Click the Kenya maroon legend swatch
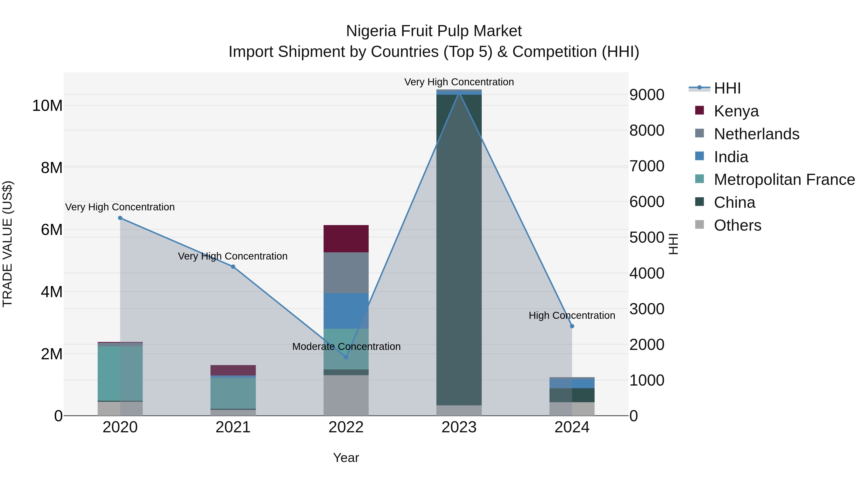This screenshot has width=868, height=488. [x=699, y=110]
